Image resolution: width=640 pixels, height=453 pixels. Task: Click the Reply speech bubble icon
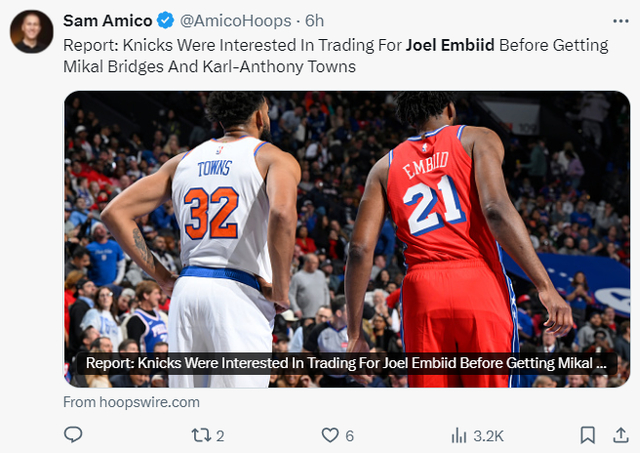coord(73,435)
